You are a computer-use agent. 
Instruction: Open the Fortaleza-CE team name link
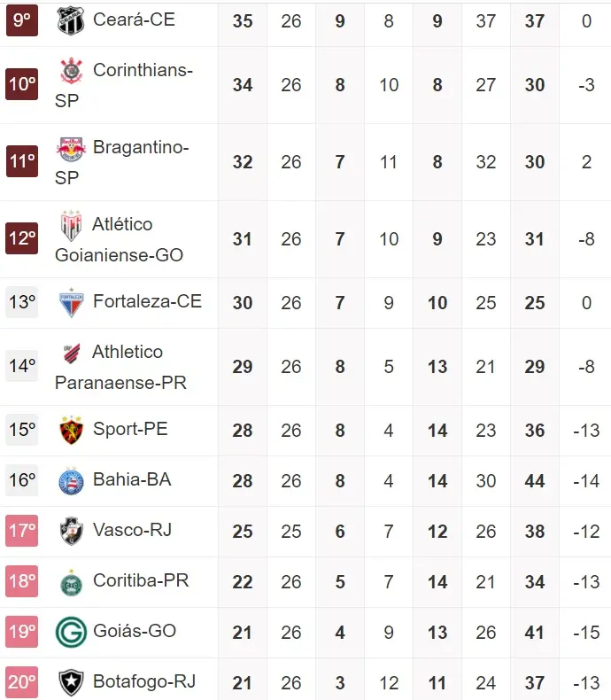[x=147, y=301]
